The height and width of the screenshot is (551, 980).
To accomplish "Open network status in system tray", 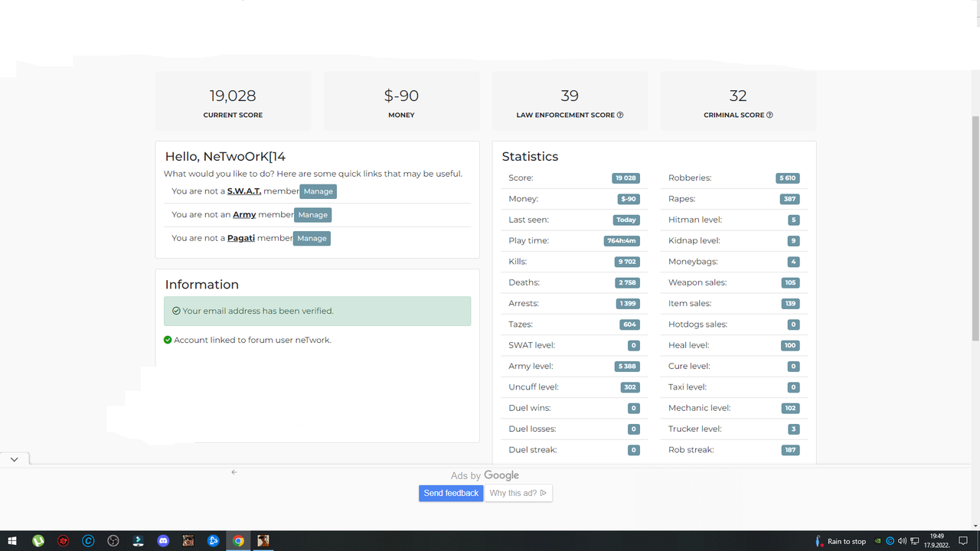I will [914, 541].
